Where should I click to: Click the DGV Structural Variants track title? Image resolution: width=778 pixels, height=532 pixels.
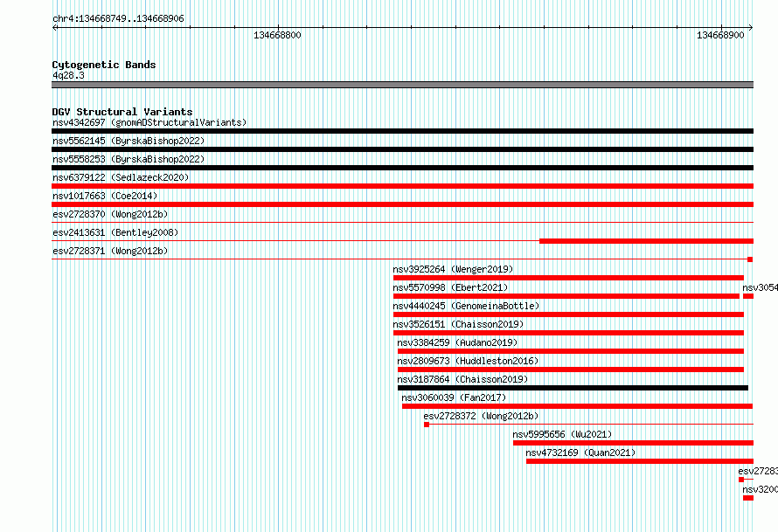(x=122, y=112)
